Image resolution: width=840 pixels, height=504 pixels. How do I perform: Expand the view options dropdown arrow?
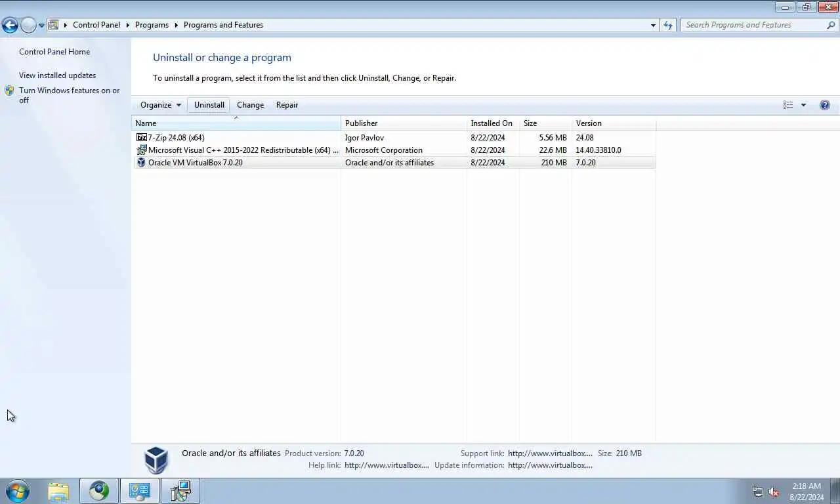pyautogui.click(x=803, y=105)
